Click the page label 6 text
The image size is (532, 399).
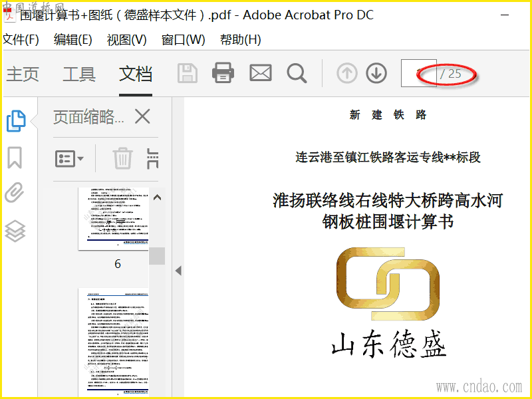click(118, 264)
